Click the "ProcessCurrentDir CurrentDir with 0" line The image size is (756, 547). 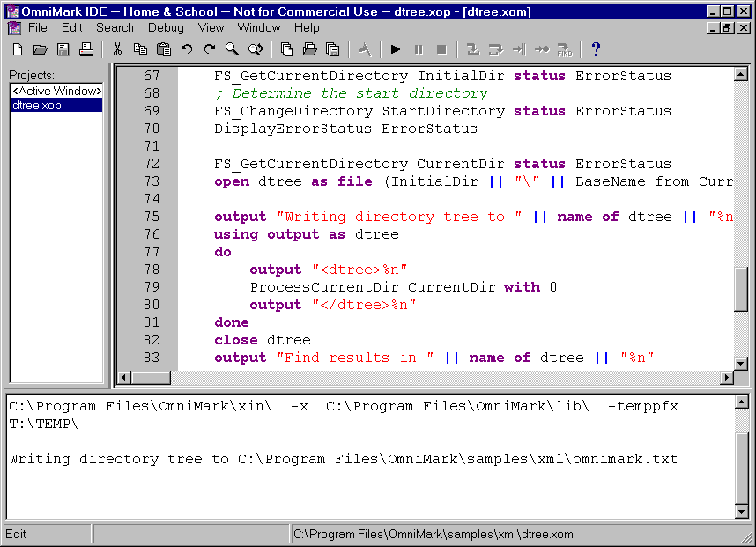pyautogui.click(x=403, y=287)
